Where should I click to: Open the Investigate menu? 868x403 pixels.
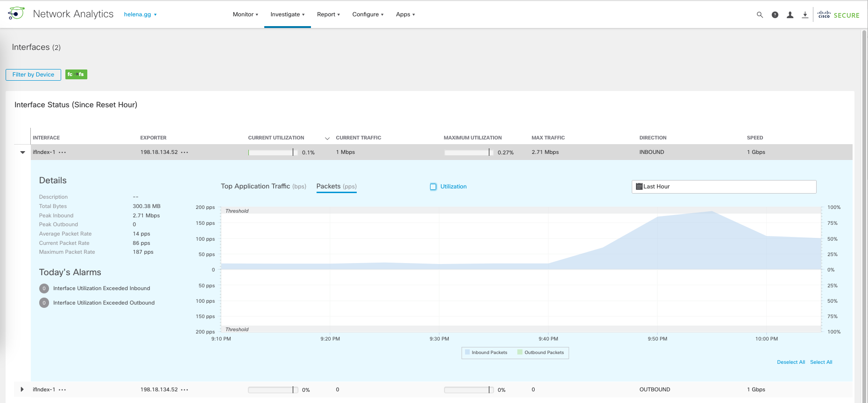(x=287, y=14)
